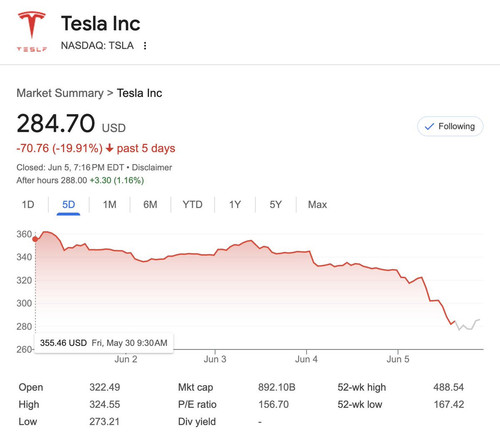Image resolution: width=500 pixels, height=436 pixels.
Task: Open the Market Summary breadcrumb link
Action: pyautogui.click(x=60, y=93)
